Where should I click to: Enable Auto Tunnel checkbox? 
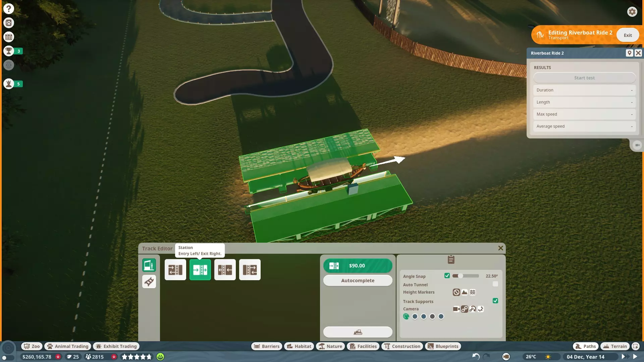pyautogui.click(x=495, y=284)
